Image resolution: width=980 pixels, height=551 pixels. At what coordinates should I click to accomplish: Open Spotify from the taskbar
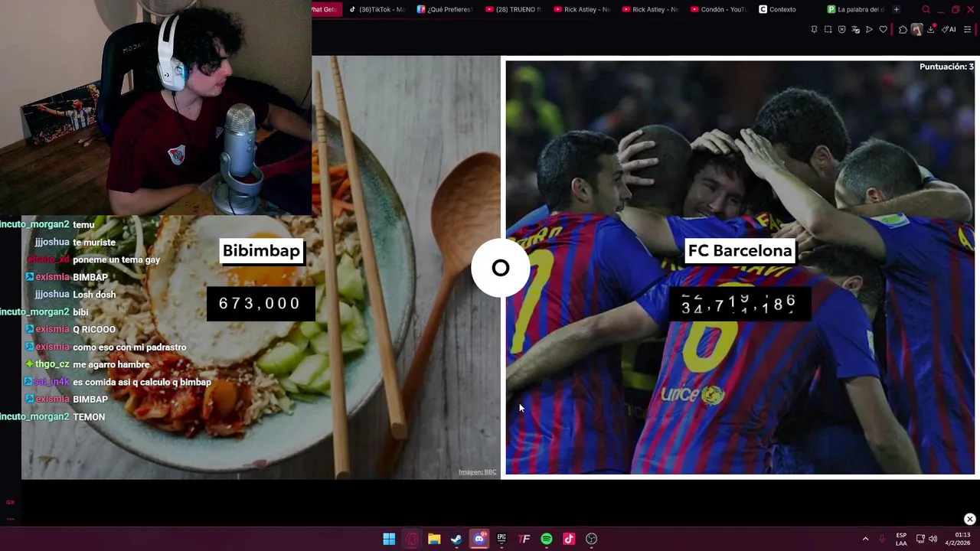point(547,539)
